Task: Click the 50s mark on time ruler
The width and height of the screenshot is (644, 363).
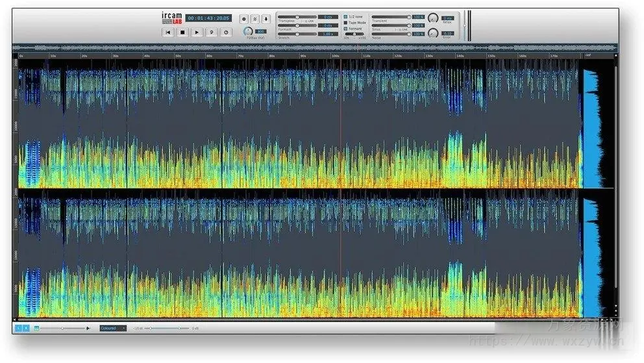Action: (178, 56)
